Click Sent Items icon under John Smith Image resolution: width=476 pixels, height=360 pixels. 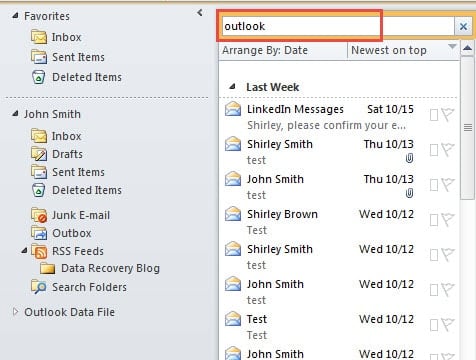[39, 172]
